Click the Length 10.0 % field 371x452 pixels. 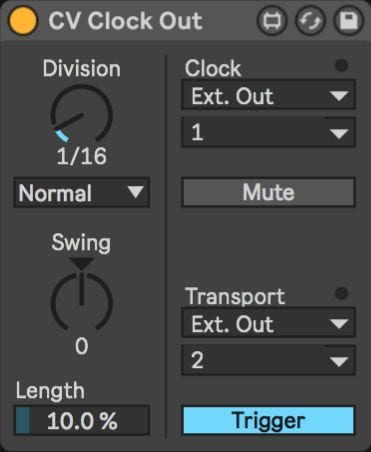82,420
